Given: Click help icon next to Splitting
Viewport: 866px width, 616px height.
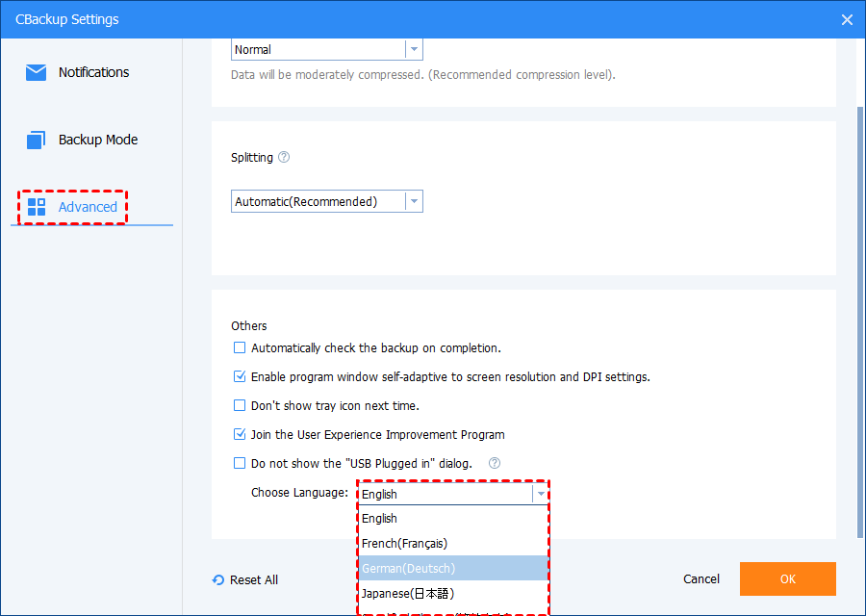Looking at the screenshot, I should coord(284,157).
